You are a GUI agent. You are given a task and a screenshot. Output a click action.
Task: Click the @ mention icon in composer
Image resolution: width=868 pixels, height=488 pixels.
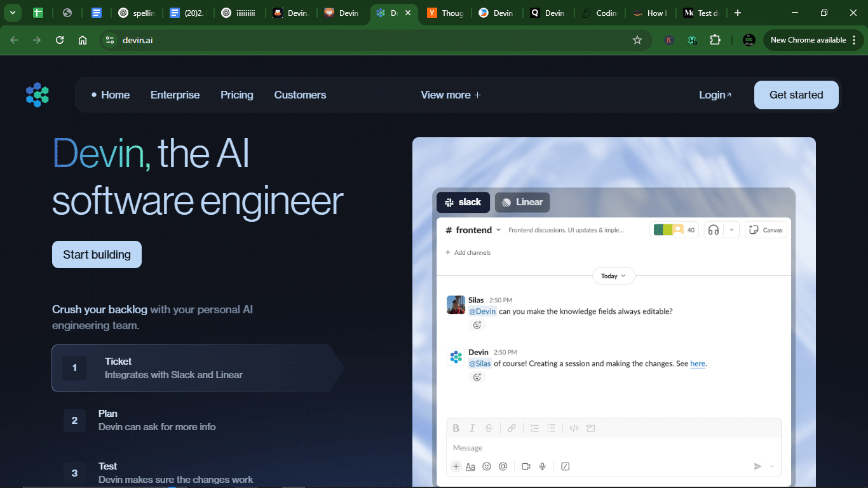tap(503, 466)
